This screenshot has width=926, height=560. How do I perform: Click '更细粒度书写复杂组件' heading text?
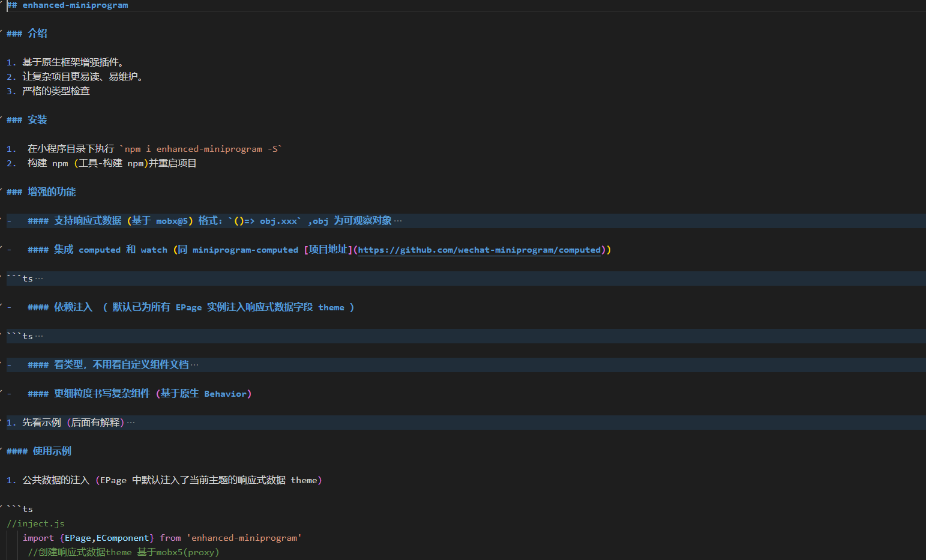(x=102, y=394)
